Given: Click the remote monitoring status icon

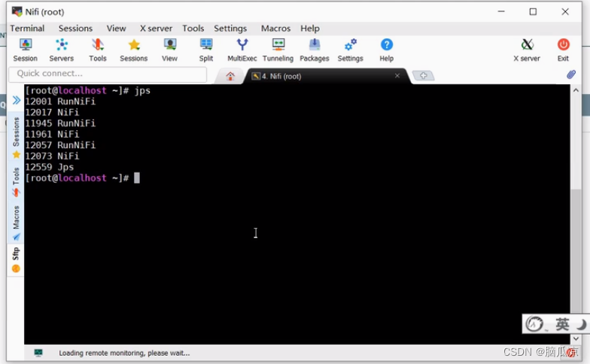Looking at the screenshot, I should tap(38, 353).
